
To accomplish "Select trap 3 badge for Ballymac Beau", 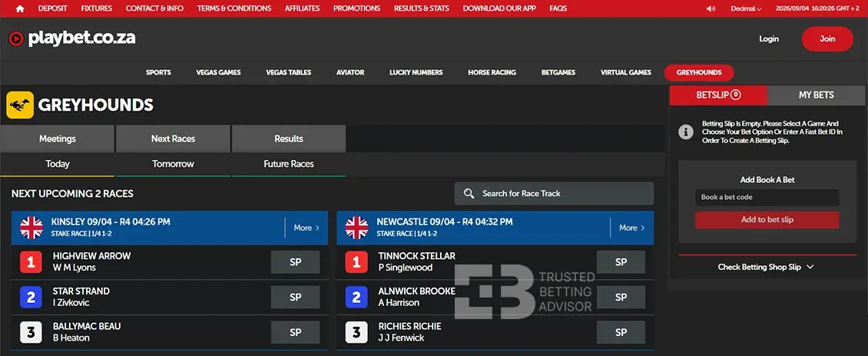I will click(31, 332).
